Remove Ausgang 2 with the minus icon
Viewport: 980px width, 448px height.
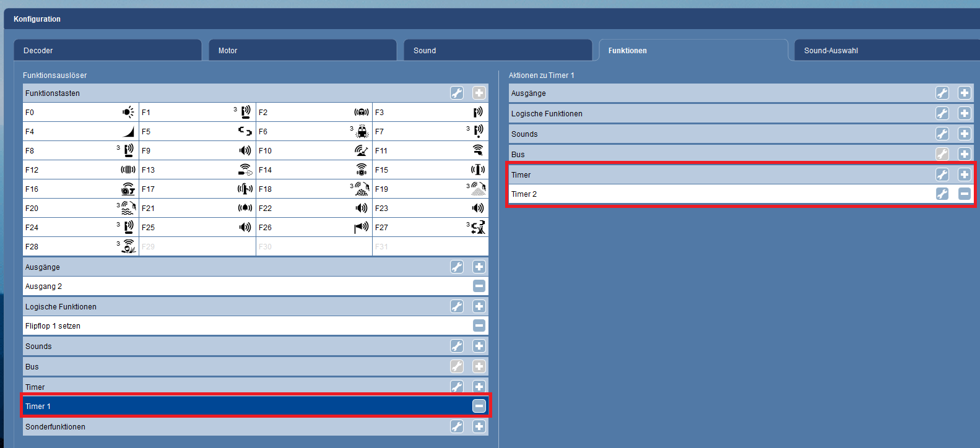(479, 286)
